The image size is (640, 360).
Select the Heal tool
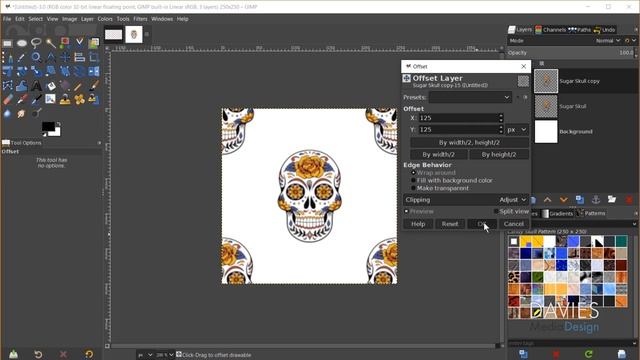(x=80, y=99)
